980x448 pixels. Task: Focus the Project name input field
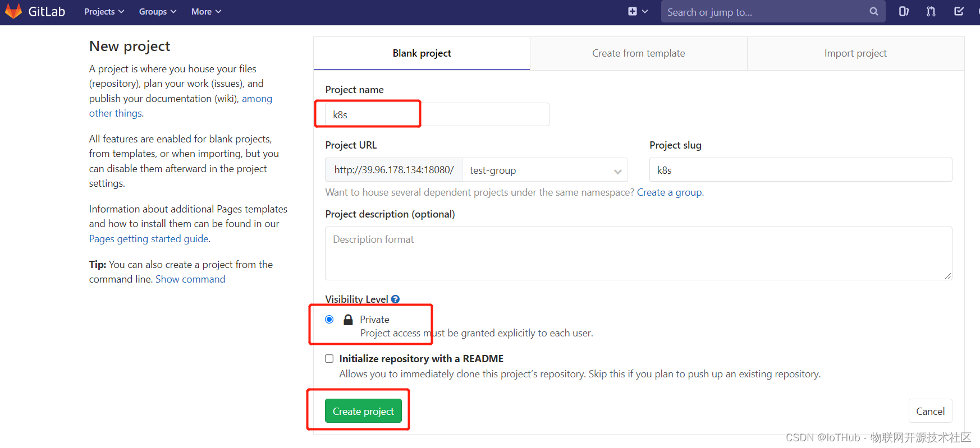click(437, 114)
